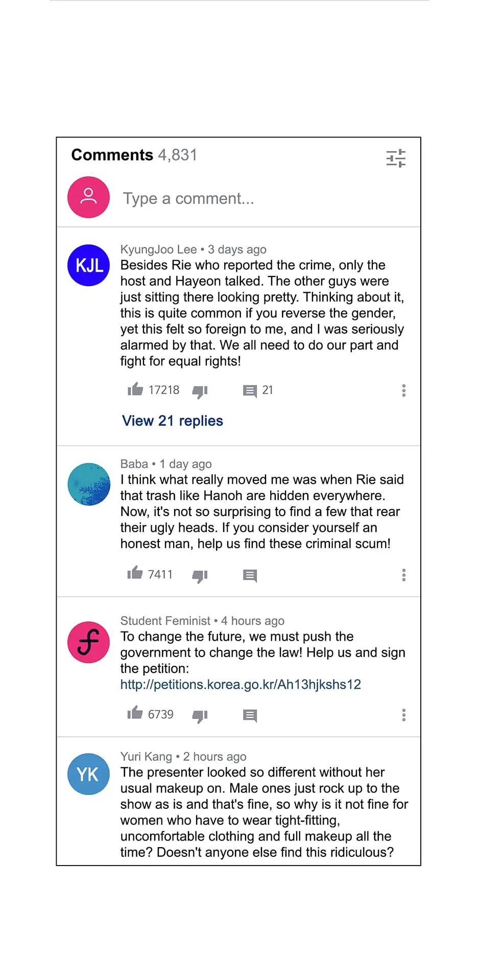Dislike KyungJoo Lee's comment
This screenshot has width=480, height=980.
point(200,392)
